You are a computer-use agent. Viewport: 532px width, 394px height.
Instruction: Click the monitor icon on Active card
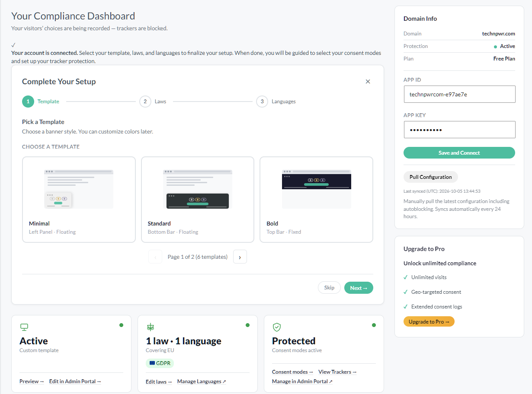(24, 327)
